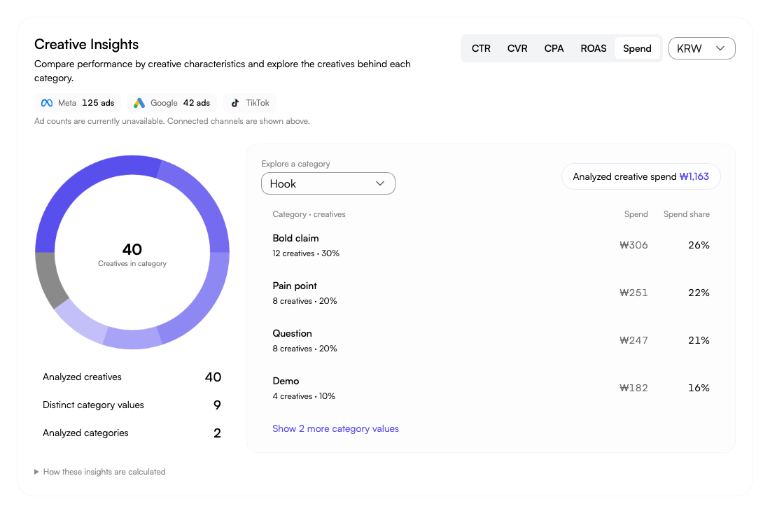
Task: Switch metric to CTR
Action: [481, 48]
